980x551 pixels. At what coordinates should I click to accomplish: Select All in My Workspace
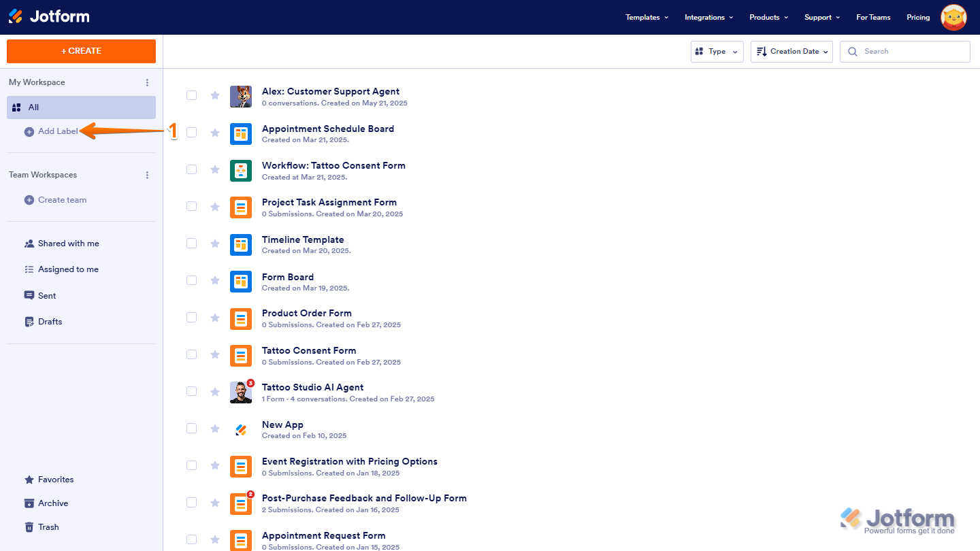[x=82, y=107]
